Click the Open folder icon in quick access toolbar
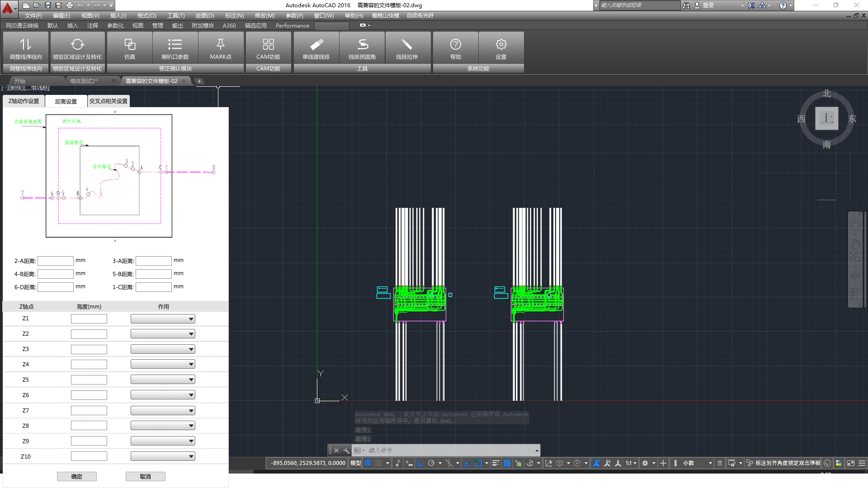This screenshot has height=488, width=868. 37,5
